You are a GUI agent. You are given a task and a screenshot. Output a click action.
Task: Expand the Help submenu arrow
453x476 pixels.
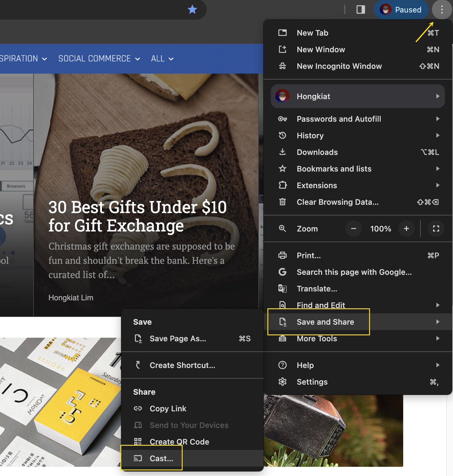click(x=438, y=365)
